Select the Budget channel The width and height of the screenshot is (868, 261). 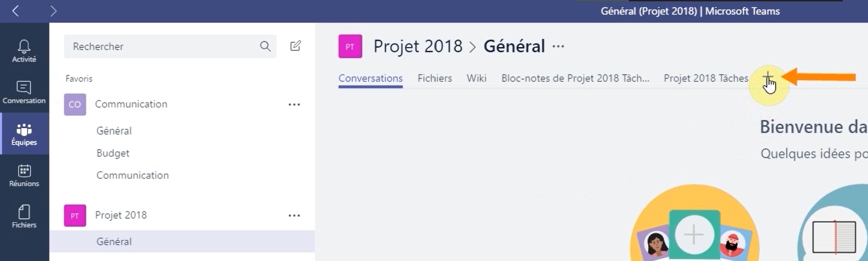pyautogui.click(x=113, y=153)
